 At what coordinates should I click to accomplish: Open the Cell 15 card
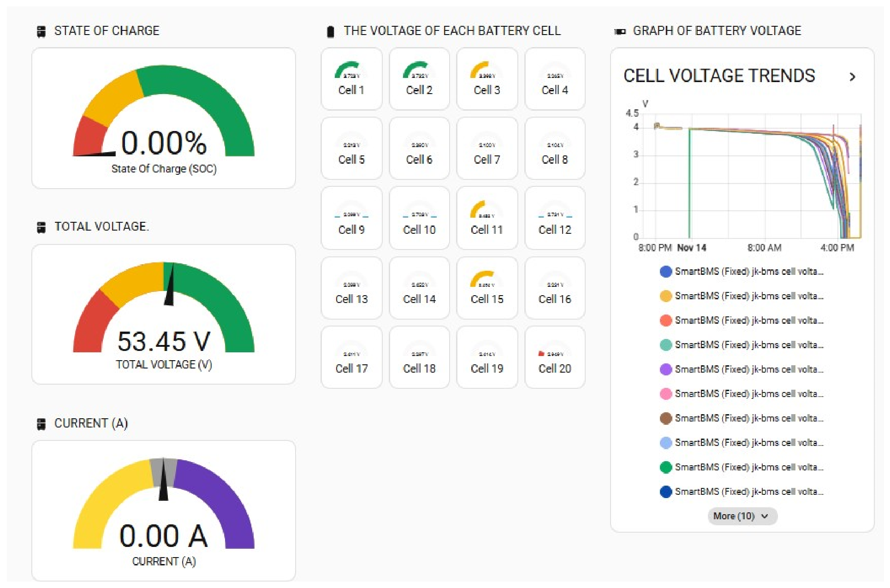(487, 288)
